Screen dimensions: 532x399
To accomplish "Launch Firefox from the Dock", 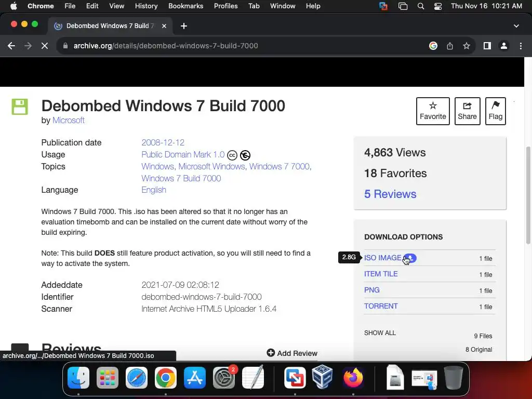I will click(x=353, y=378).
